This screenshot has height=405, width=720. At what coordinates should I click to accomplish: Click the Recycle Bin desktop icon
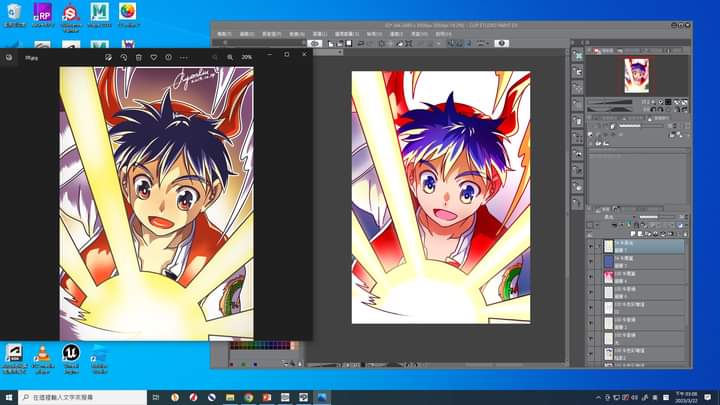[14, 15]
